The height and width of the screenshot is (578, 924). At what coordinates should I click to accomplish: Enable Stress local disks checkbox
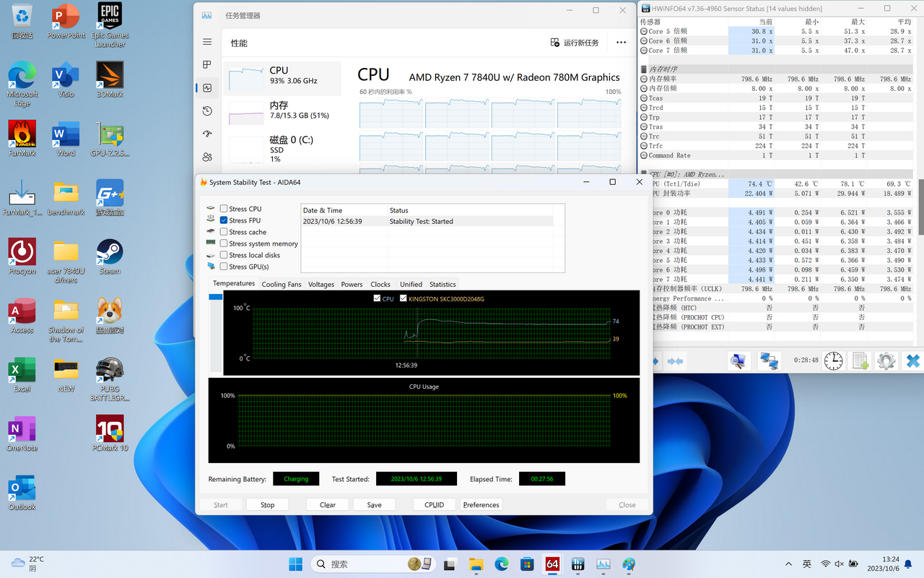click(x=224, y=255)
